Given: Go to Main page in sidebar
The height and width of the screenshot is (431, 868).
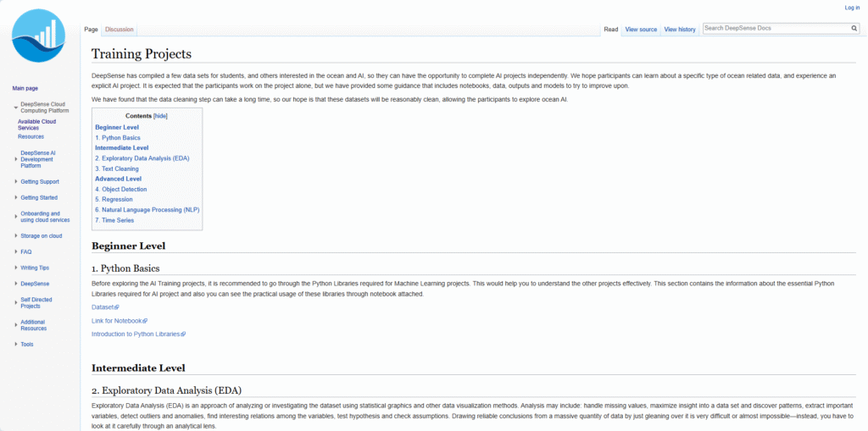Looking at the screenshot, I should (x=25, y=88).
